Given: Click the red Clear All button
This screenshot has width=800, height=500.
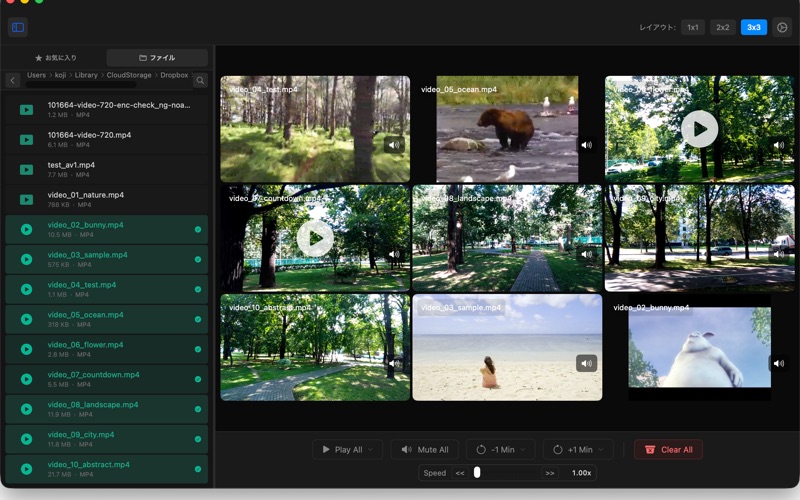Looking at the screenshot, I should point(668,449).
